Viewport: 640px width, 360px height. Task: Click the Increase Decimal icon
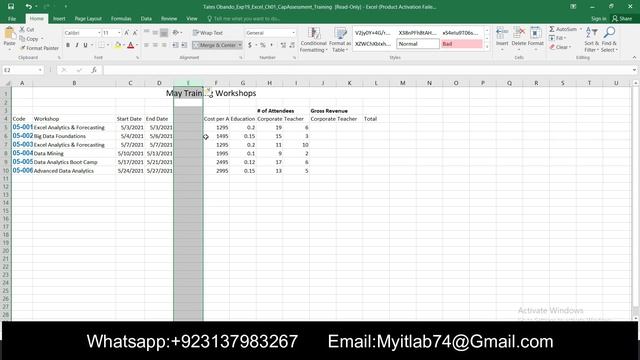coord(283,45)
